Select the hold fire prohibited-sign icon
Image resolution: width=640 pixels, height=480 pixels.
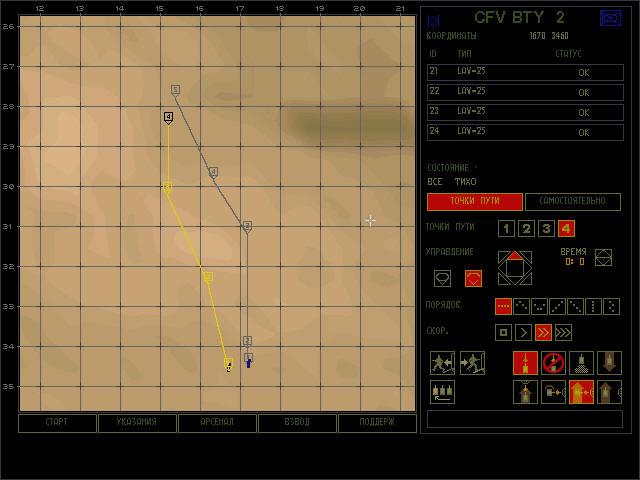click(553, 363)
